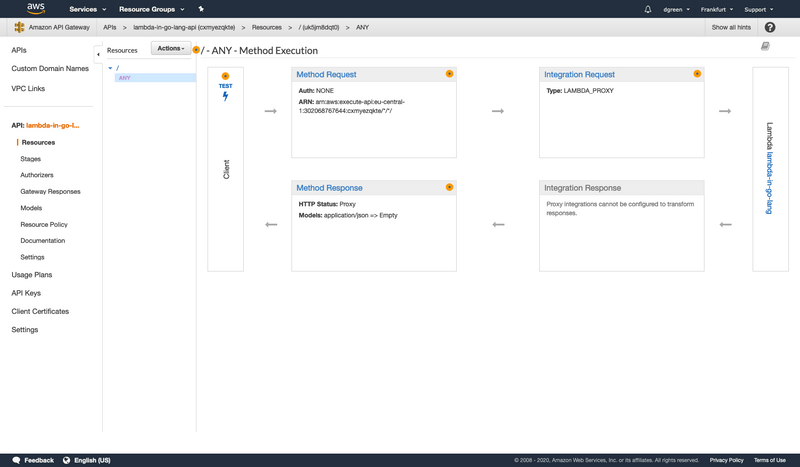
Task: Click the language globe icon
Action: (66, 460)
